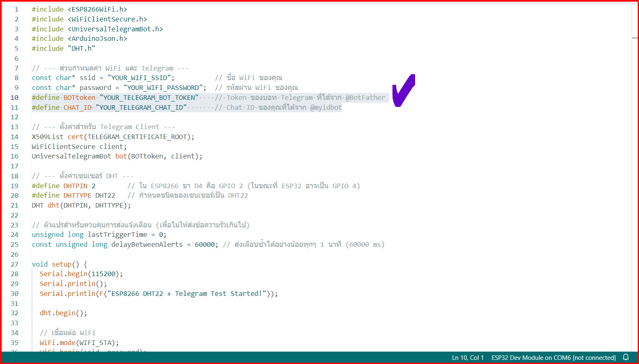Place cursor in "YOUR_WIFI_PASSWORD" string
The height and width of the screenshot is (364, 639).
tap(165, 88)
